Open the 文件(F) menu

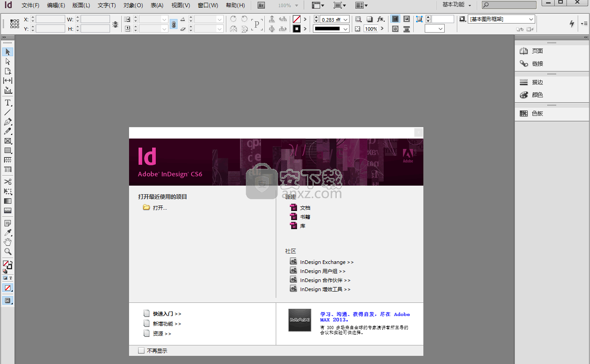click(30, 5)
